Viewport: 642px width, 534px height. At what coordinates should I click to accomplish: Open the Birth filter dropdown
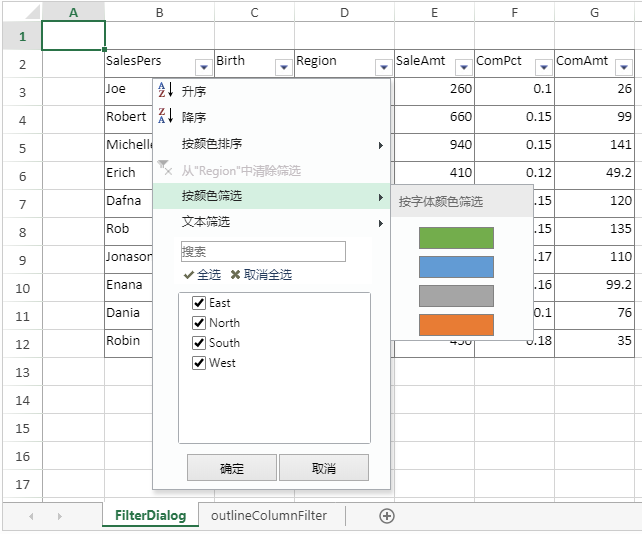[x=284, y=67]
